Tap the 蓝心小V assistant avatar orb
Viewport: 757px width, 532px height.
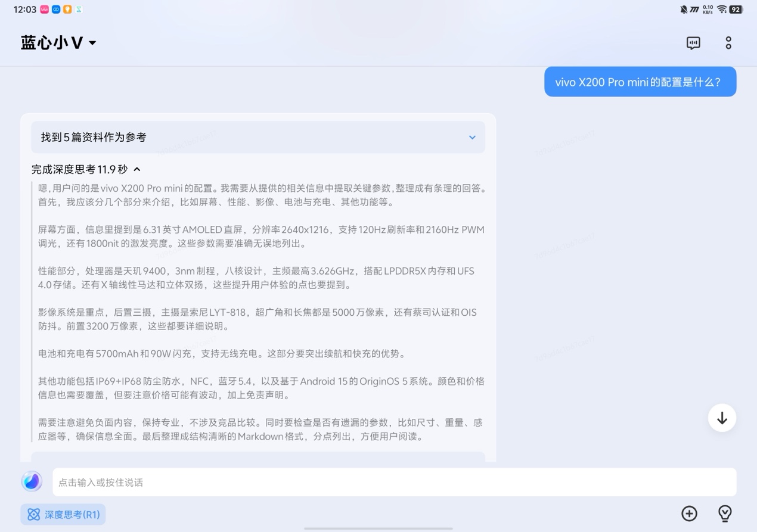tap(32, 481)
